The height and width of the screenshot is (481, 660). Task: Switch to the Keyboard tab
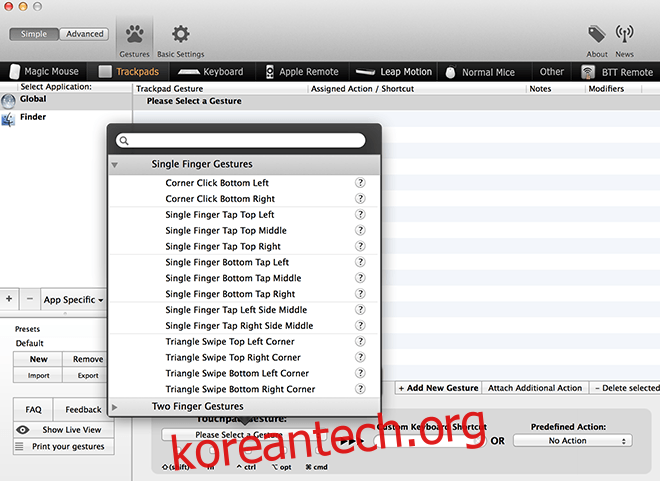point(210,72)
